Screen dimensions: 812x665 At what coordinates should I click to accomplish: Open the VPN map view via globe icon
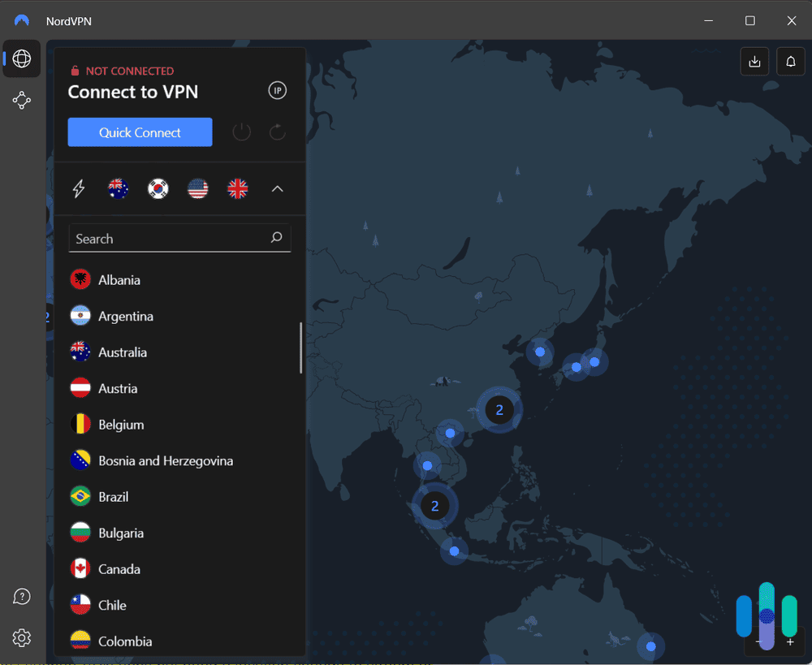[21, 58]
